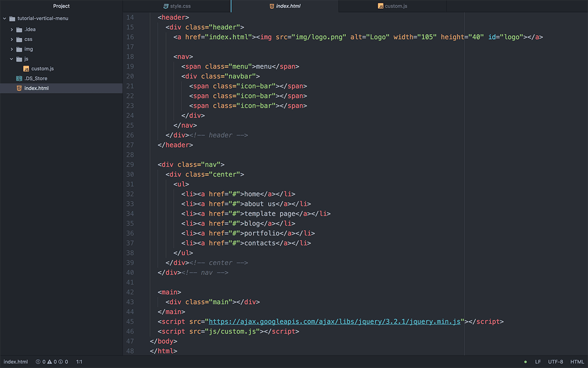Click the main opening tag on line 42
This screenshot has height=368, width=588.
170,292
